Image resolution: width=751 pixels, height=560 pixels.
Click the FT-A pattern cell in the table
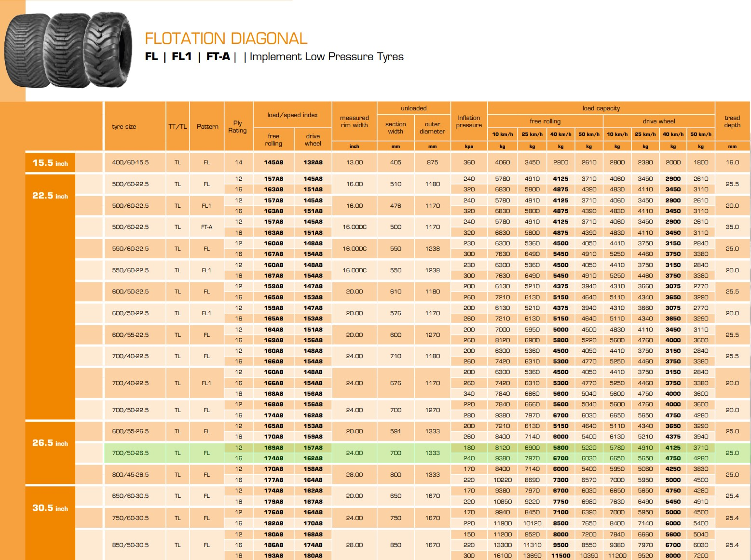[206, 227]
